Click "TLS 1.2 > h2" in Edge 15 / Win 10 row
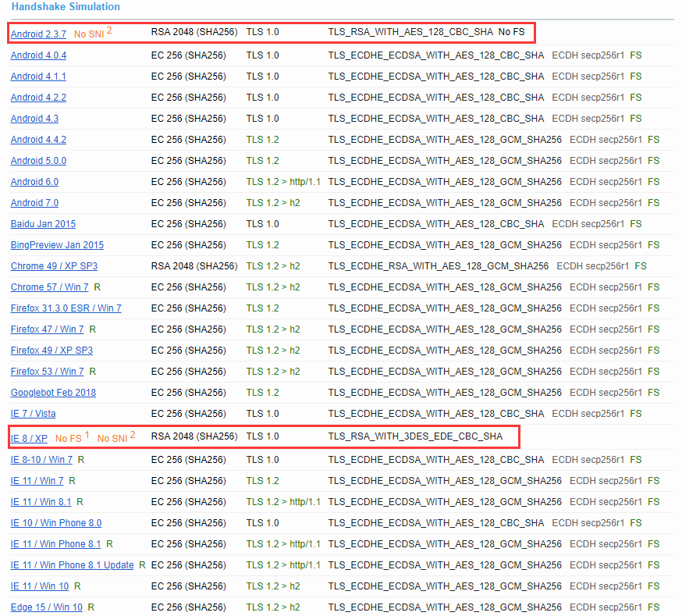Viewport: 689px width, 616px height. pyautogui.click(x=273, y=607)
